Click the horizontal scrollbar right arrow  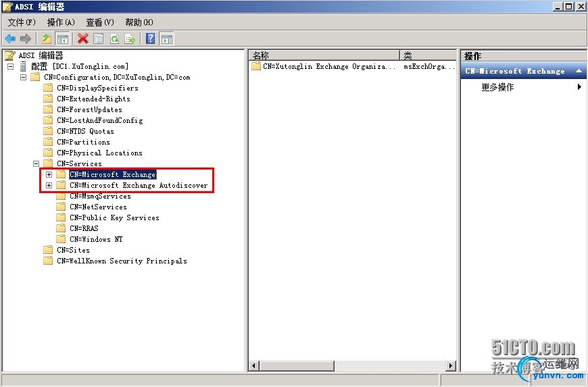pos(451,365)
